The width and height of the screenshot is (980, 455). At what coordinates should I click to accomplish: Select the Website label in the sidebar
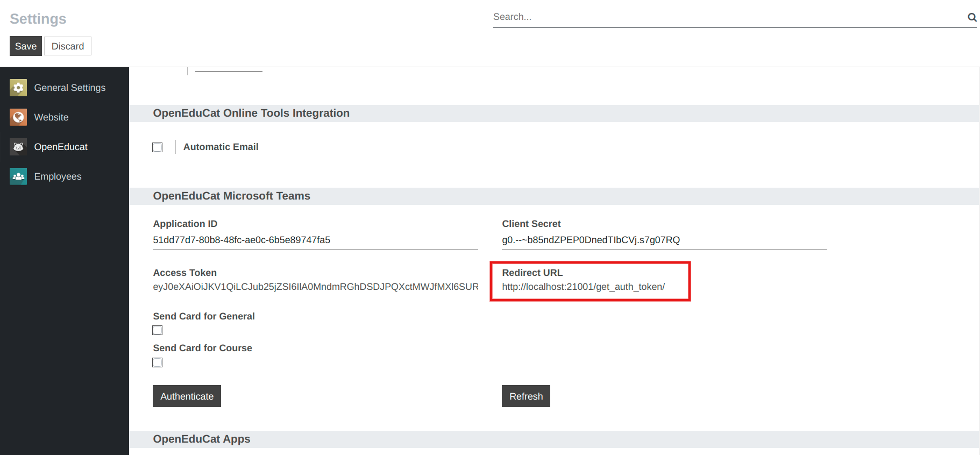click(51, 117)
